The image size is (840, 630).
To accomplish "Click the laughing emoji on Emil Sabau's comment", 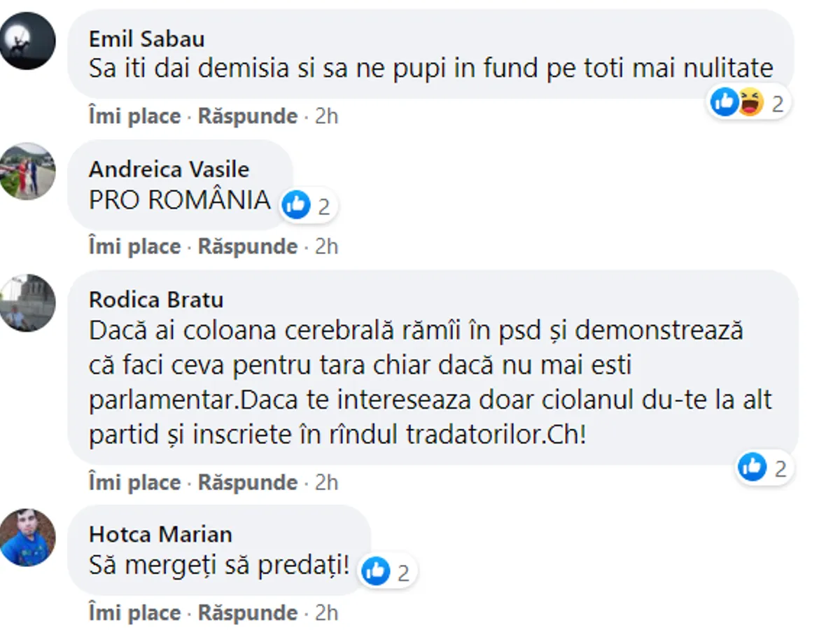I will click(750, 103).
